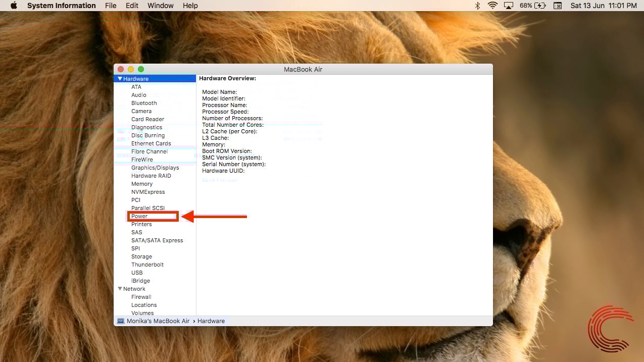
Task: Click the Serial Number (system) label
Action: click(234, 164)
